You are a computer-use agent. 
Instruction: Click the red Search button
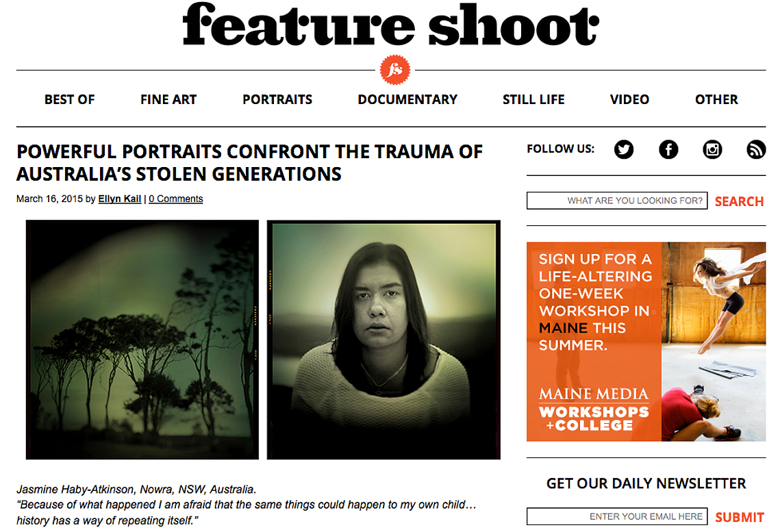739,201
